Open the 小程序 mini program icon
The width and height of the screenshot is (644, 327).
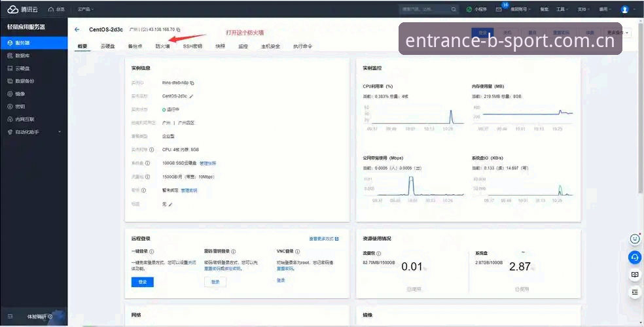(x=469, y=9)
